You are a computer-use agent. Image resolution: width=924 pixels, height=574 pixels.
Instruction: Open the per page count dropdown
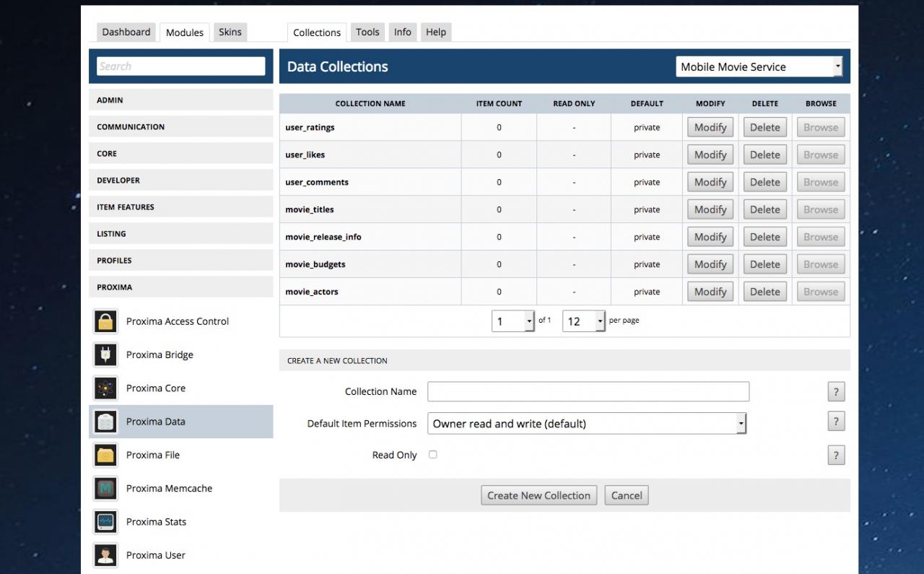click(583, 321)
